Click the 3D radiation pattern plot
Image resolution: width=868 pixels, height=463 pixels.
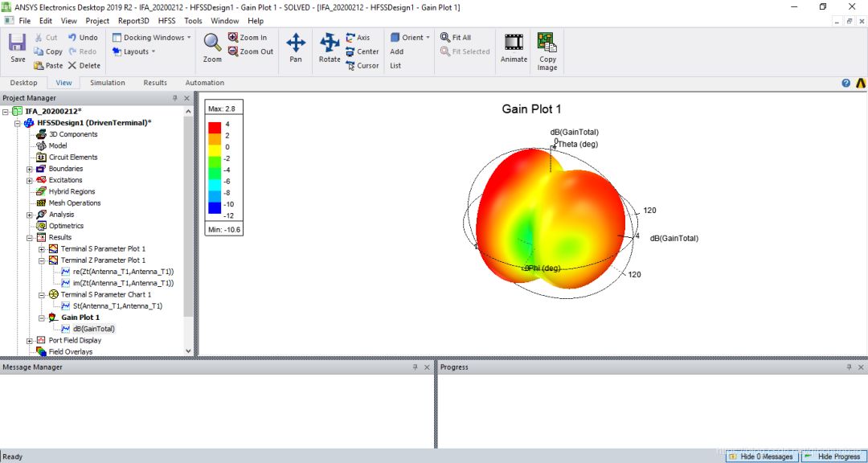point(551,218)
